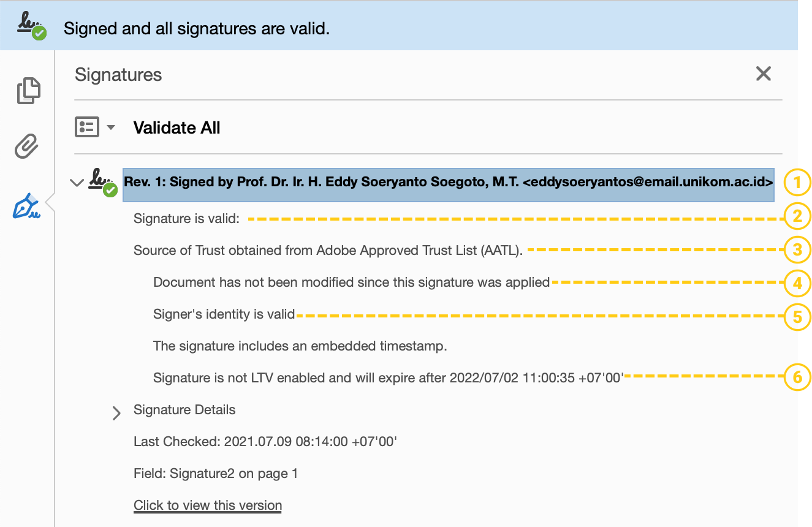Viewport: 812px width, 527px height.
Task: Collapse the Rev. 1 signature entry
Action: pos(77,183)
